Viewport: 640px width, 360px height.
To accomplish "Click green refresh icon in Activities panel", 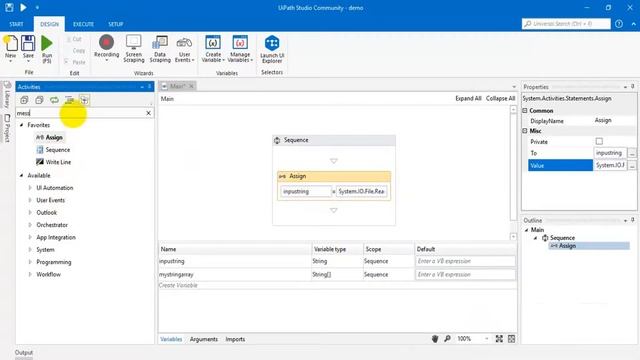I will [54, 100].
